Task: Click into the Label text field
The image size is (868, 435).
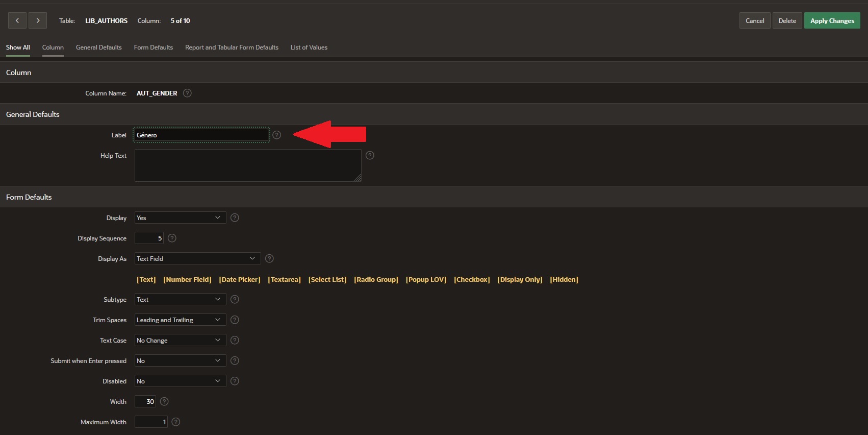Action: [201, 135]
